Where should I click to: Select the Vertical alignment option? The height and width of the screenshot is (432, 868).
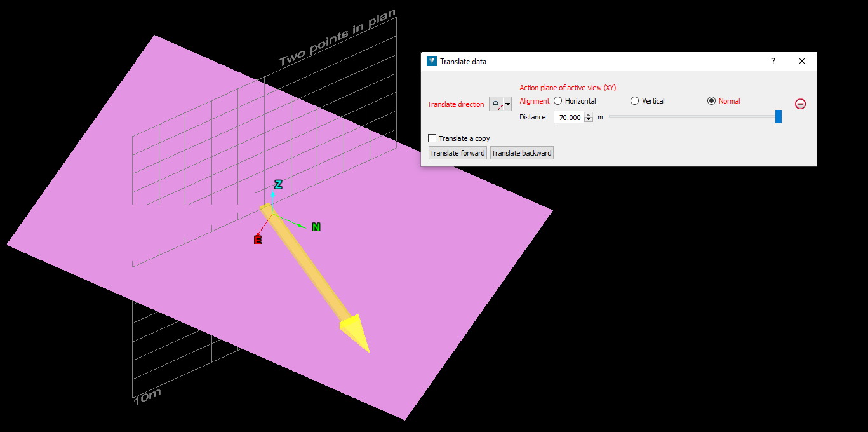[x=634, y=100]
